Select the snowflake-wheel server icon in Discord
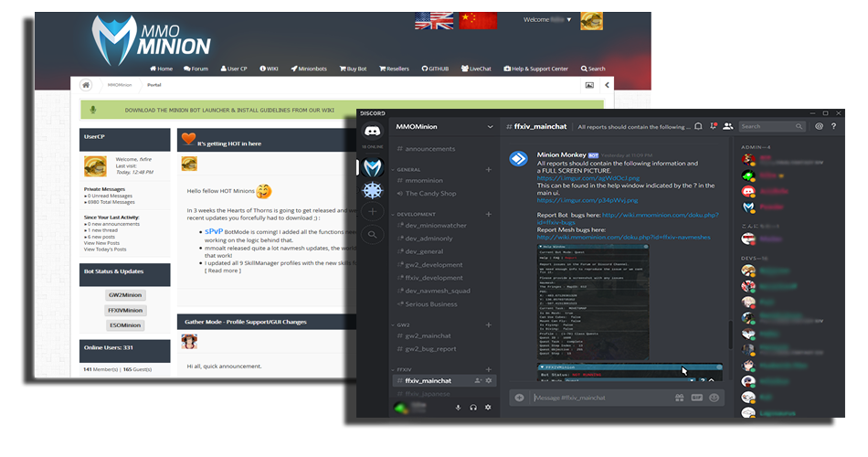The height and width of the screenshot is (457, 868). (x=373, y=190)
